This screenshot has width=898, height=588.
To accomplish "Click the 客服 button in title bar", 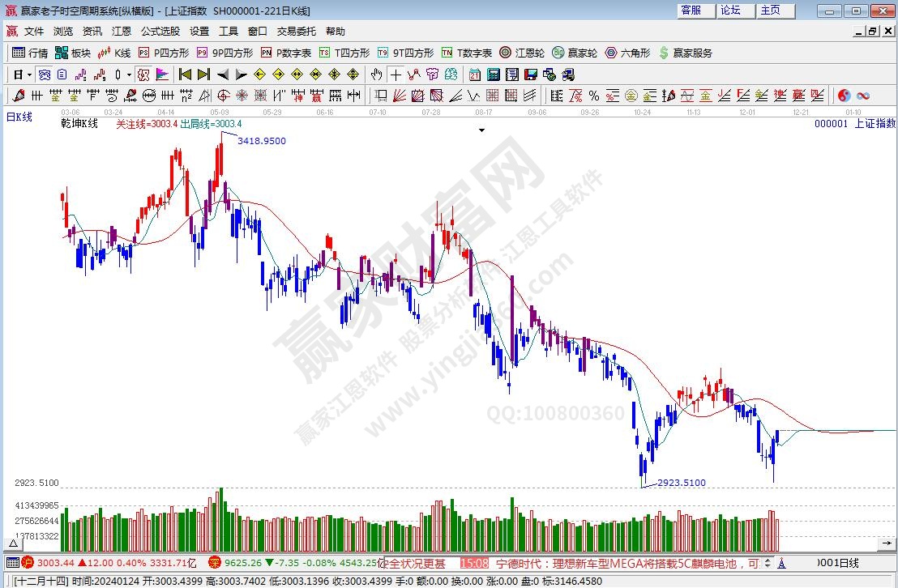I will (x=691, y=11).
